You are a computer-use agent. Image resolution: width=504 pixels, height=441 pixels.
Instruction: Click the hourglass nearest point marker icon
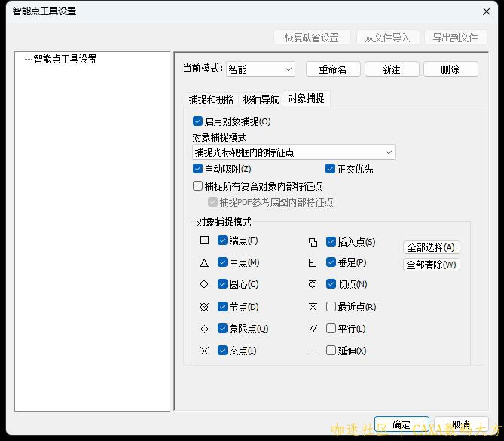pos(313,307)
